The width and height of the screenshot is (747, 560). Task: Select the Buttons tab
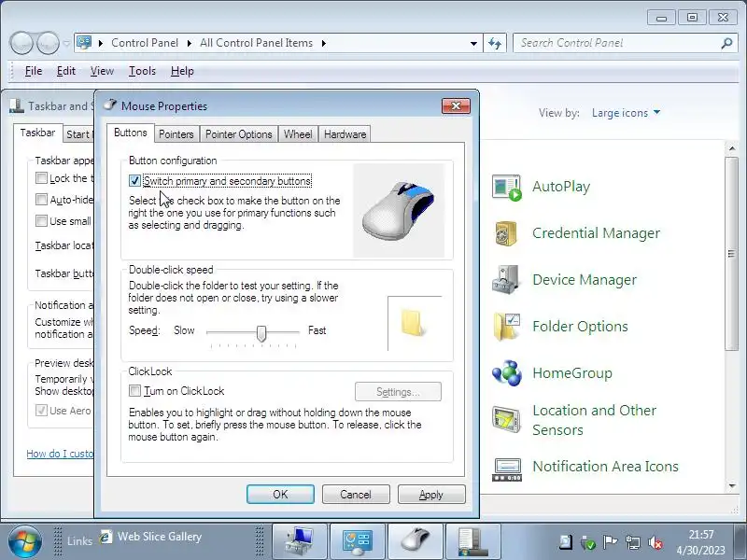click(130, 133)
